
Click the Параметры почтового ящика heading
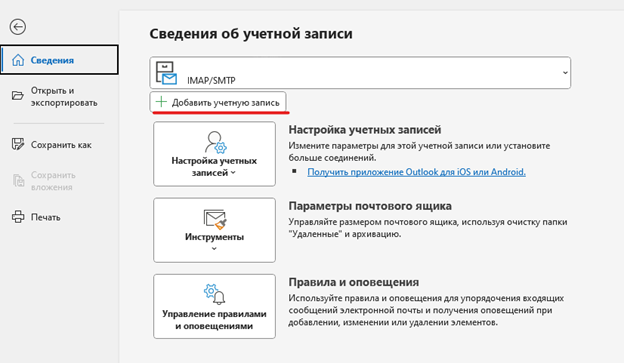coord(370,206)
